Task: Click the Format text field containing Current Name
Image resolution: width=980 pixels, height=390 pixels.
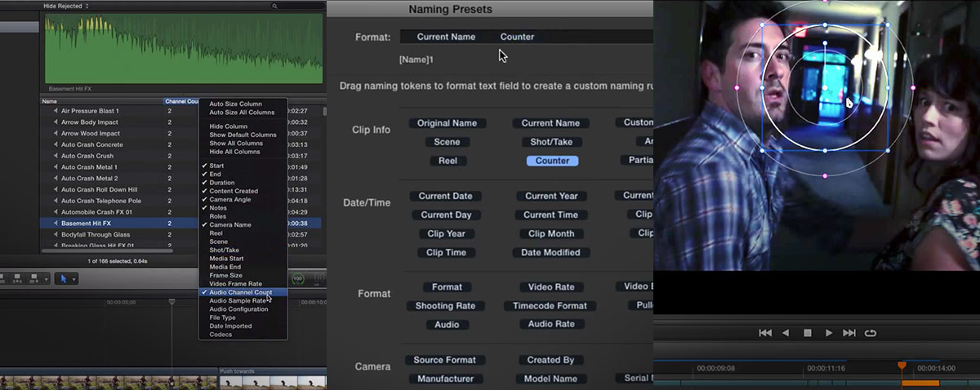Action: point(526,37)
